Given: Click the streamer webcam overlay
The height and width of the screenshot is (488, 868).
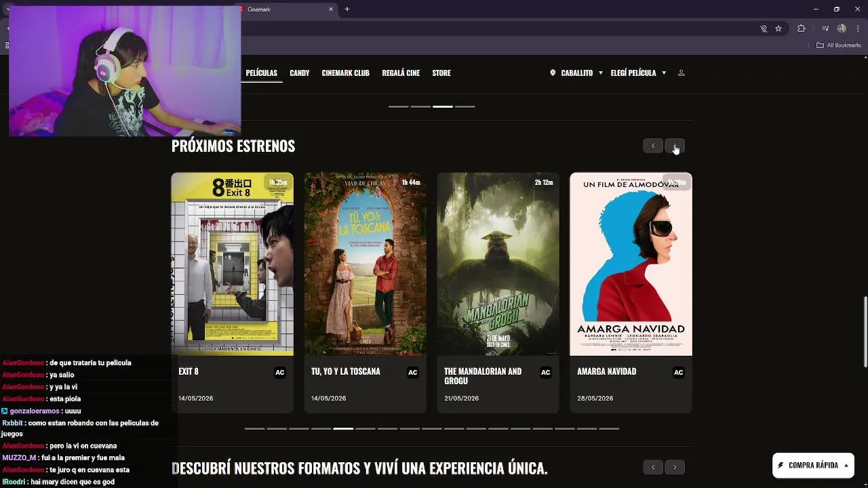Looking at the screenshot, I should tap(125, 71).
